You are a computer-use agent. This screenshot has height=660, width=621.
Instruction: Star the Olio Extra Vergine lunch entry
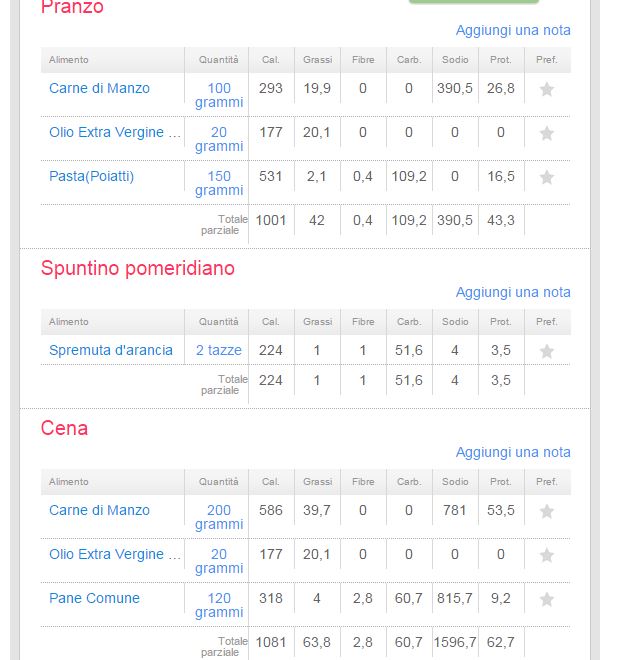point(546,133)
